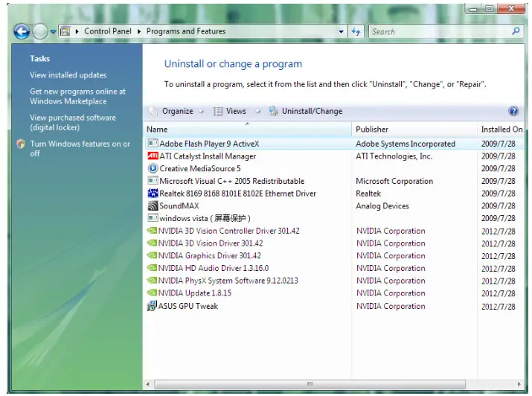
Task: Click the Adobe Flash Player icon
Action: click(x=153, y=144)
